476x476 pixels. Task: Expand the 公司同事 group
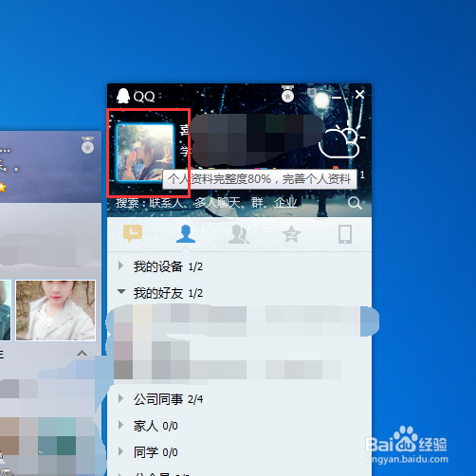click(x=120, y=398)
